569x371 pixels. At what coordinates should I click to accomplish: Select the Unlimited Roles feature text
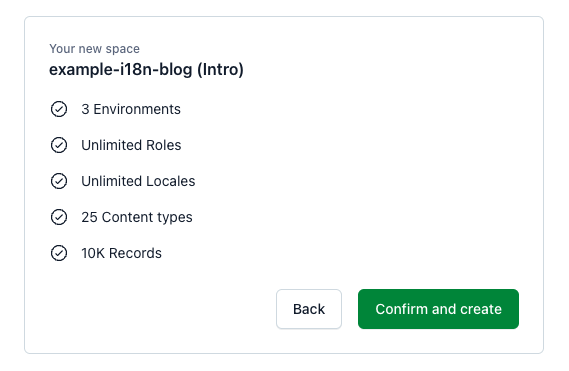click(x=131, y=145)
